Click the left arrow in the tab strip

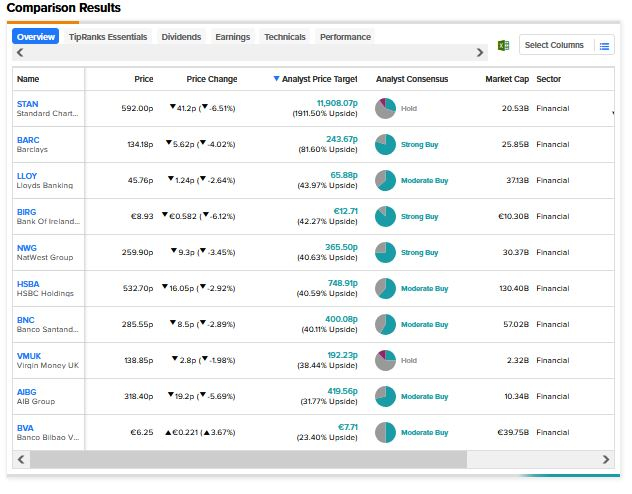20,52
